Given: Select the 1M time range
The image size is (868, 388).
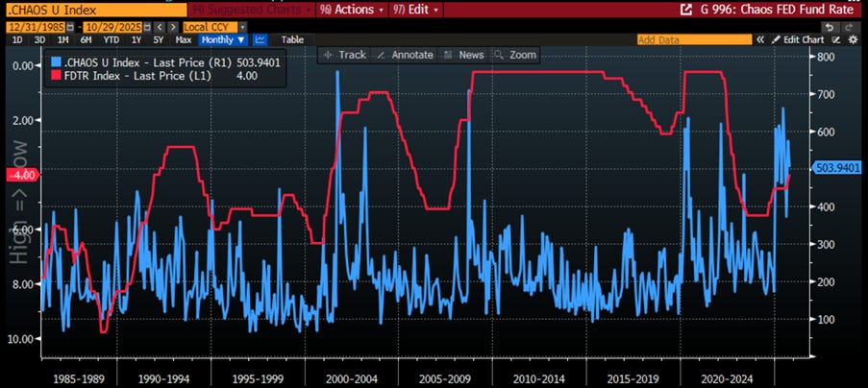Looking at the screenshot, I should click(x=62, y=39).
